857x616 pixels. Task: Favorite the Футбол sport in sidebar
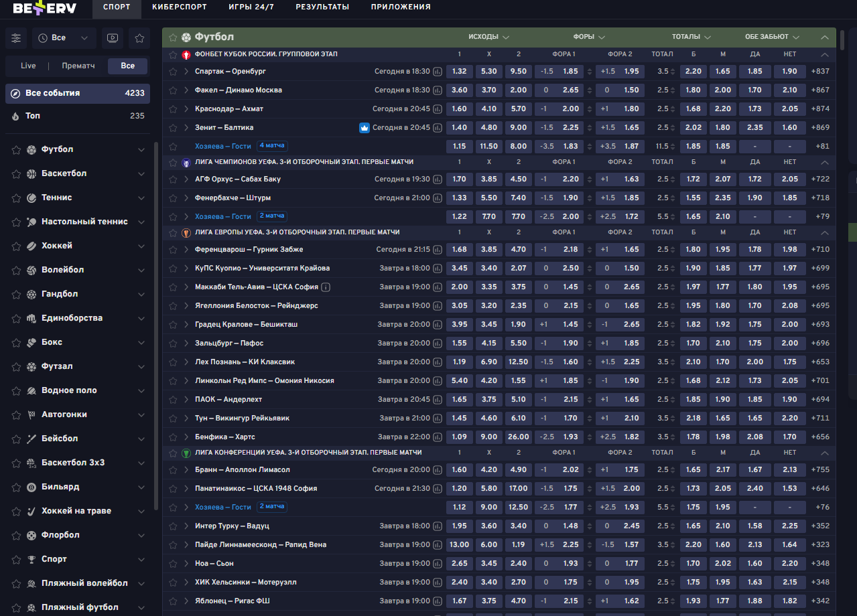pos(16,149)
